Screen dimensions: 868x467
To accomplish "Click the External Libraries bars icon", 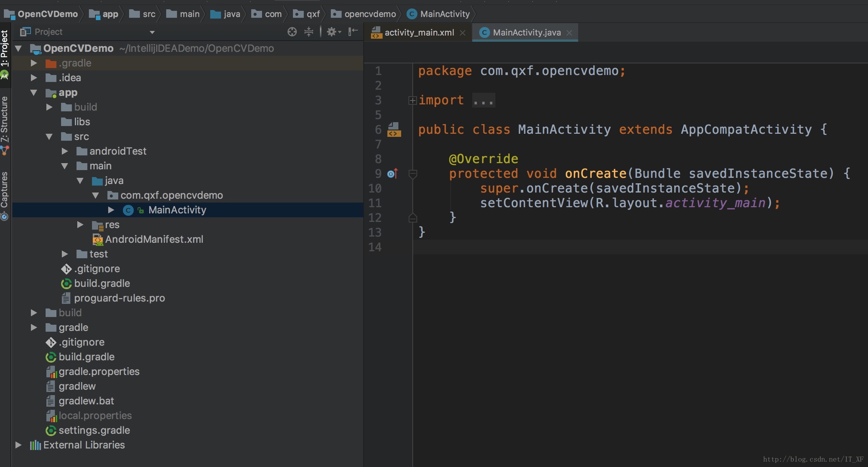I will pyautogui.click(x=35, y=445).
